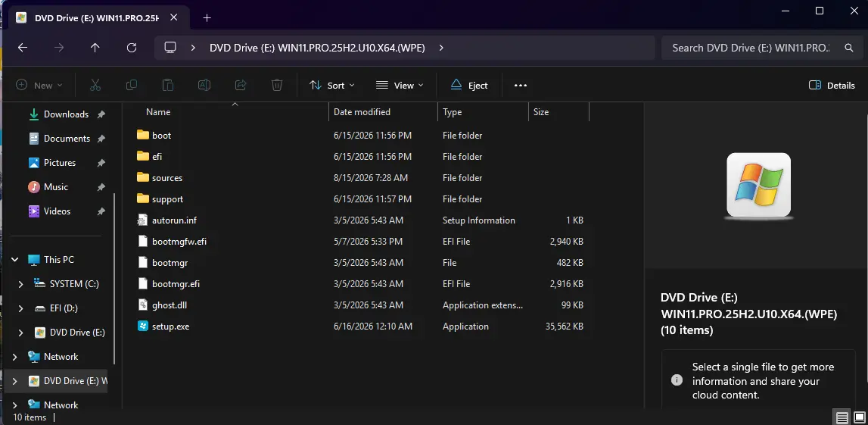Click the 35,562 KB size cell
The height and width of the screenshot is (425, 868).
[x=564, y=327]
